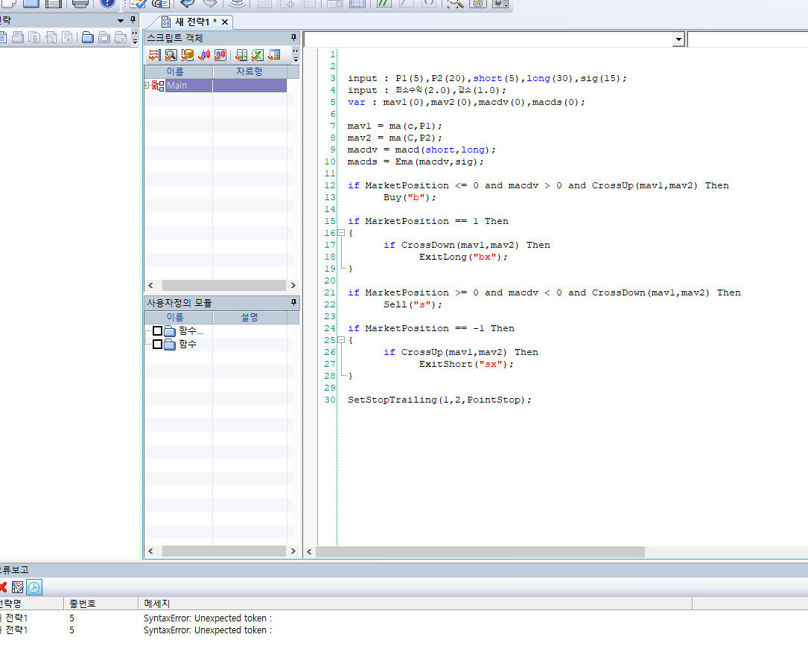808x672 pixels.
Task: Check the 함수 folder checkbox
Action: click(157, 345)
